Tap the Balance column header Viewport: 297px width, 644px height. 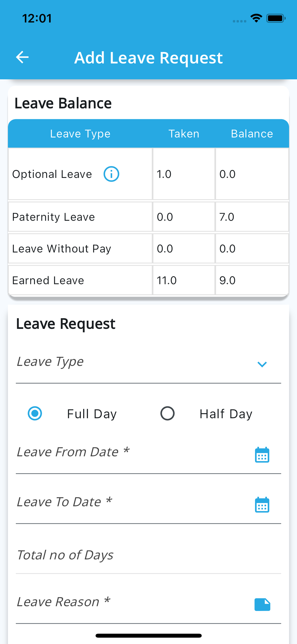[252, 134]
